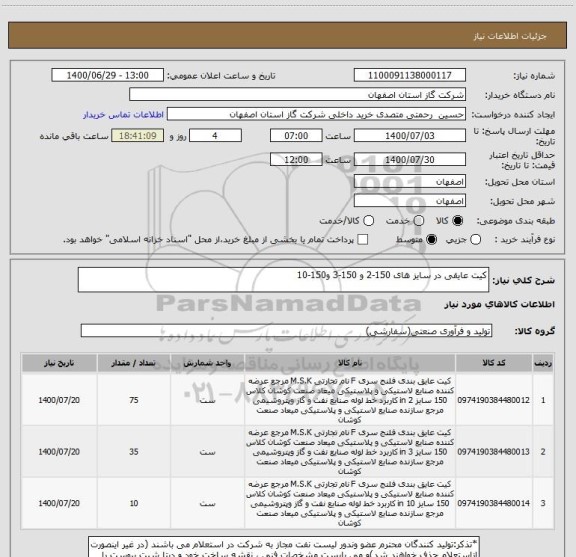Click the 10 in size item description

pos(350,503)
